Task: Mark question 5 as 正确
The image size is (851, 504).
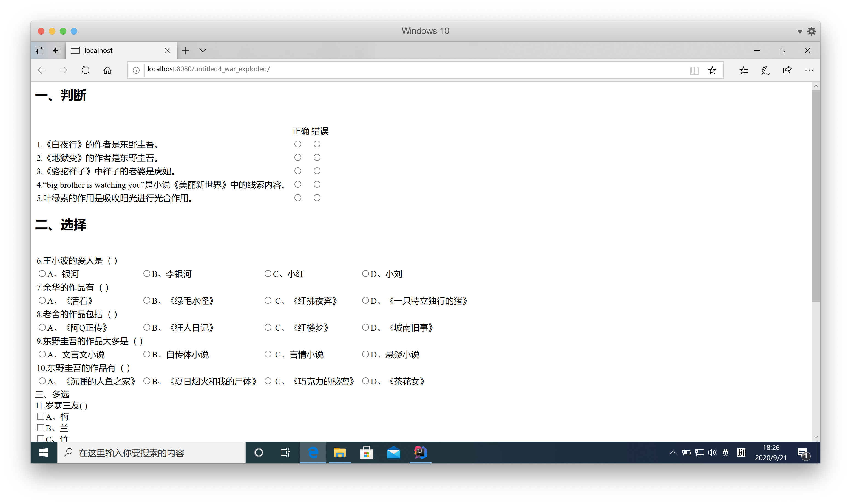Action: pos(298,198)
